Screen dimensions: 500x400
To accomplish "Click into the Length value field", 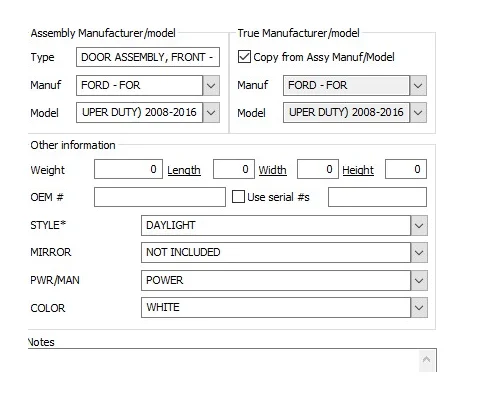I will (234, 169).
